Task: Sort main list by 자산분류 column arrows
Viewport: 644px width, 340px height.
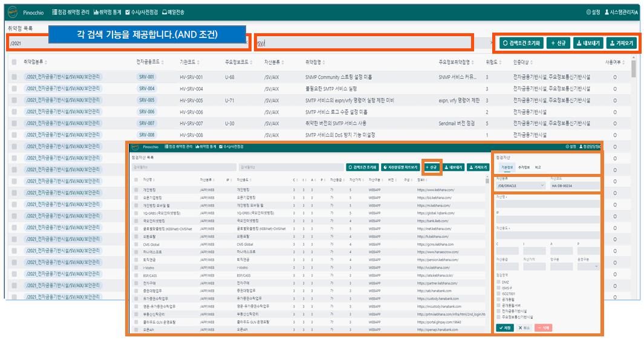Action: click(284, 62)
